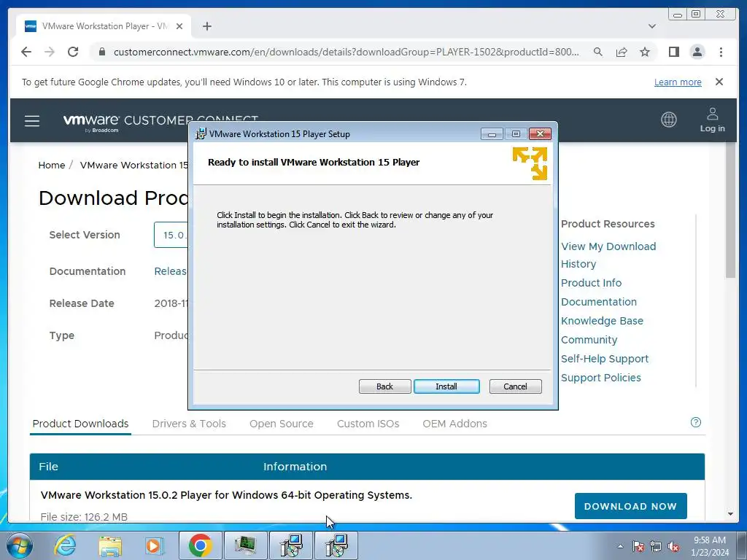Reload the page in Chrome
747x560 pixels.
tap(73, 52)
